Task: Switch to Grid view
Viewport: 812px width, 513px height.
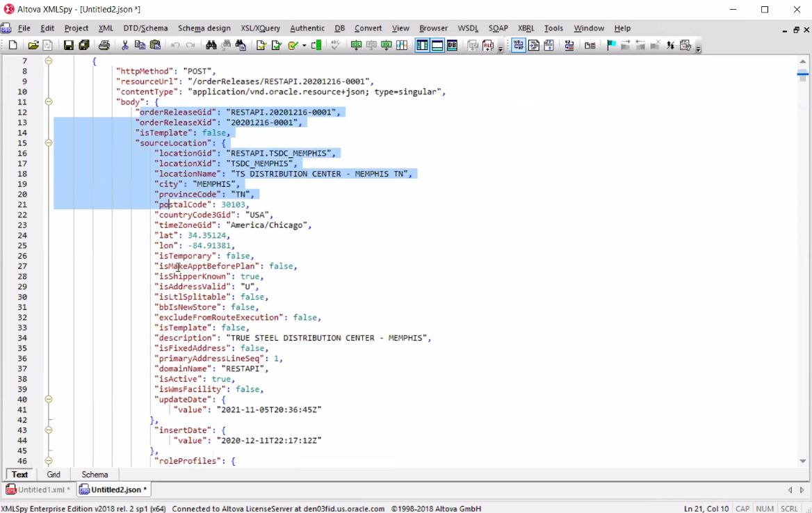Action: pyautogui.click(x=54, y=475)
